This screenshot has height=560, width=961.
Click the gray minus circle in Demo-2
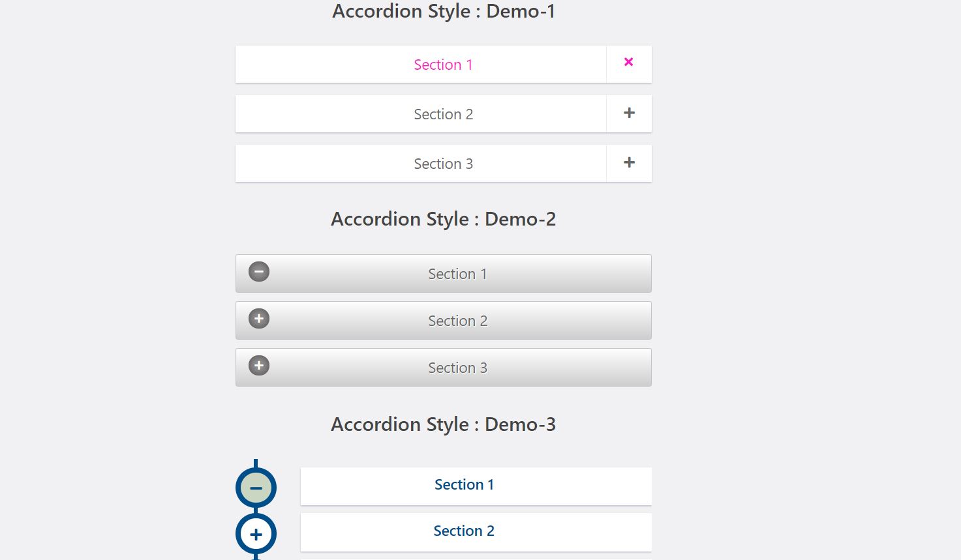pyautogui.click(x=259, y=272)
